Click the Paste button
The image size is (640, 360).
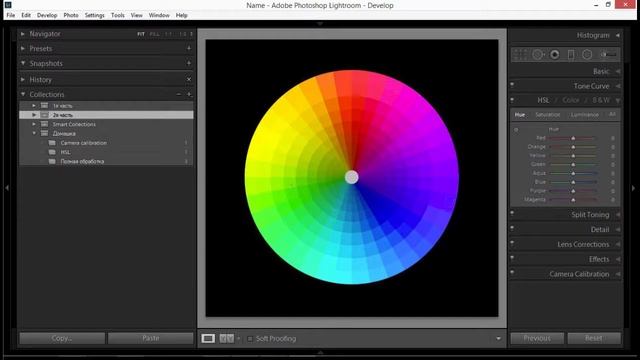click(151, 338)
